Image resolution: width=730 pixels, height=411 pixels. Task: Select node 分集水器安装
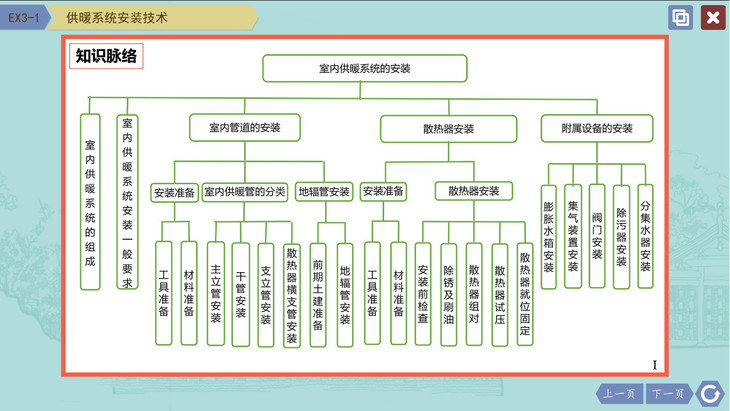[645, 236]
